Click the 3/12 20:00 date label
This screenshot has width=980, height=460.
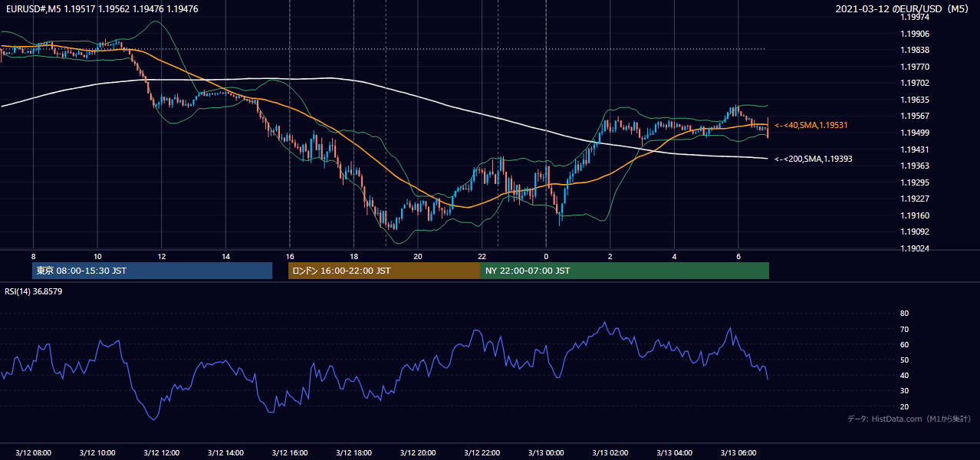coord(418,453)
